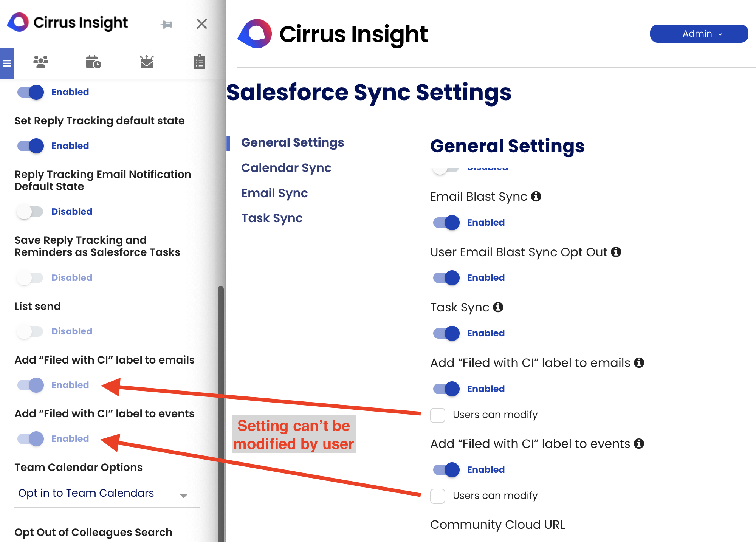Show info for Email Blast Sync
This screenshot has height=542, width=756.
coord(536,196)
